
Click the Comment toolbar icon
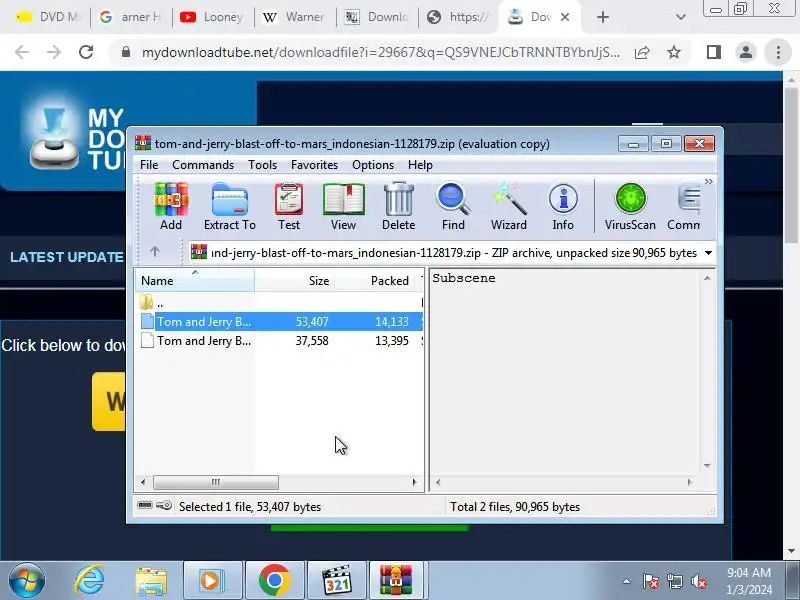click(x=684, y=207)
